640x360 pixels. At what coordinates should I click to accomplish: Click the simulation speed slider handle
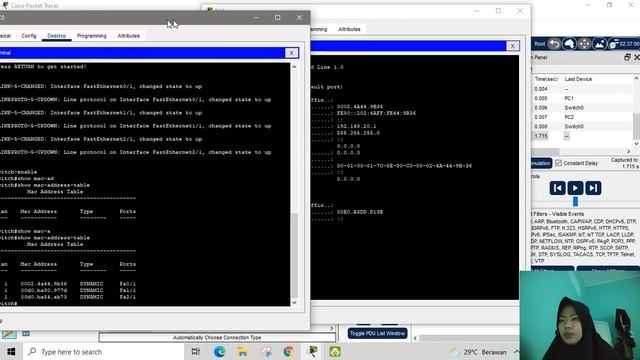point(576,201)
